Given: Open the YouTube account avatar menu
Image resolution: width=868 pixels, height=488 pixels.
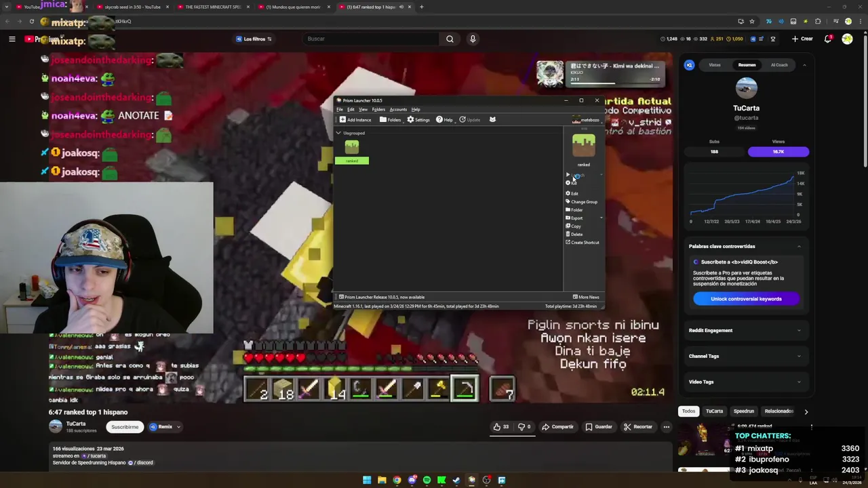Looking at the screenshot, I should click(847, 39).
